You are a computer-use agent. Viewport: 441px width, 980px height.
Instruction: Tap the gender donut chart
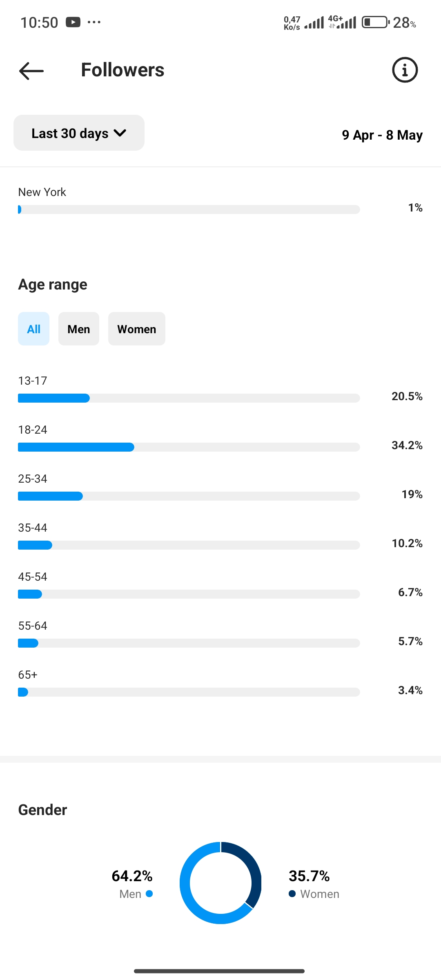point(220,883)
